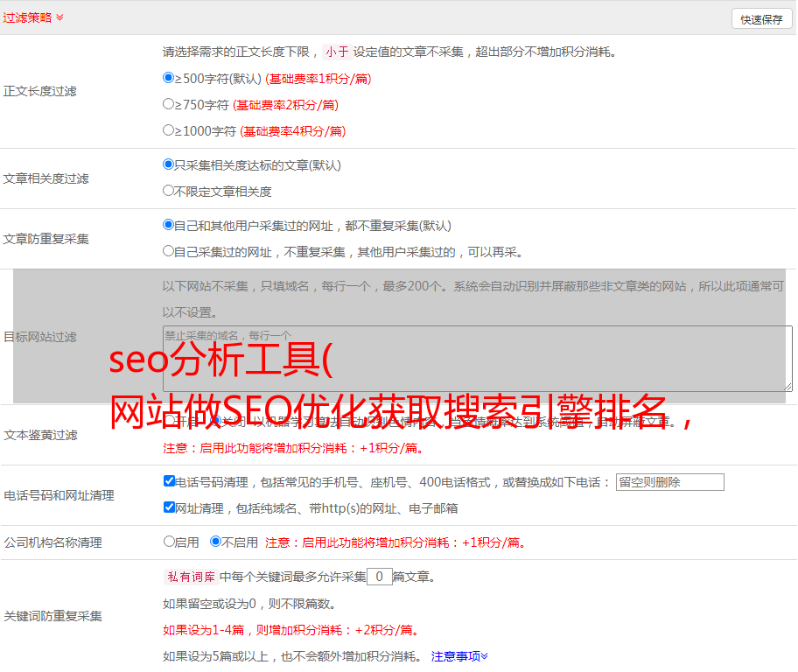Click the 私有词库 tag
This screenshot has height=672, width=798.
click(x=188, y=577)
